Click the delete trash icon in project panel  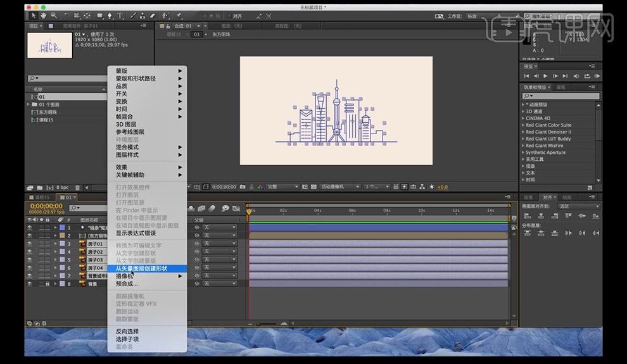[77, 187]
